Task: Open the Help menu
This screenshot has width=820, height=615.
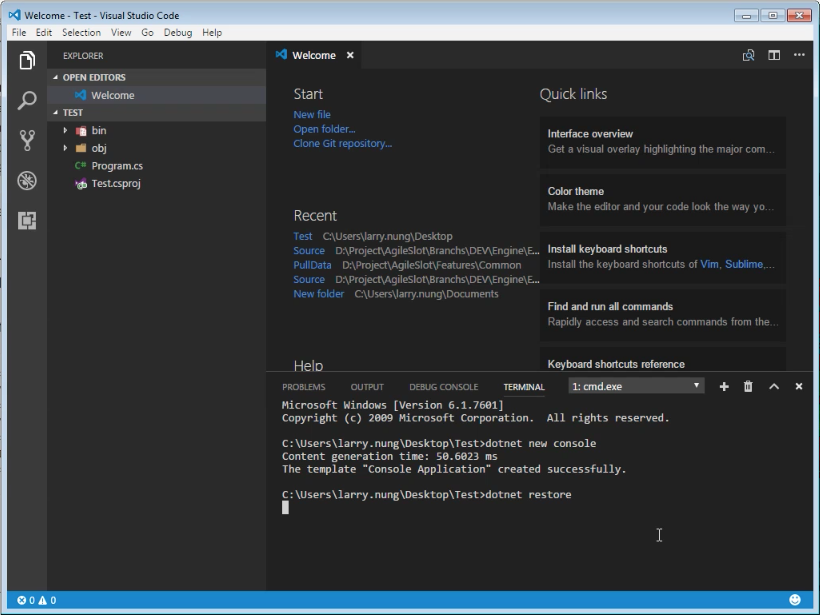Action: coord(212,32)
